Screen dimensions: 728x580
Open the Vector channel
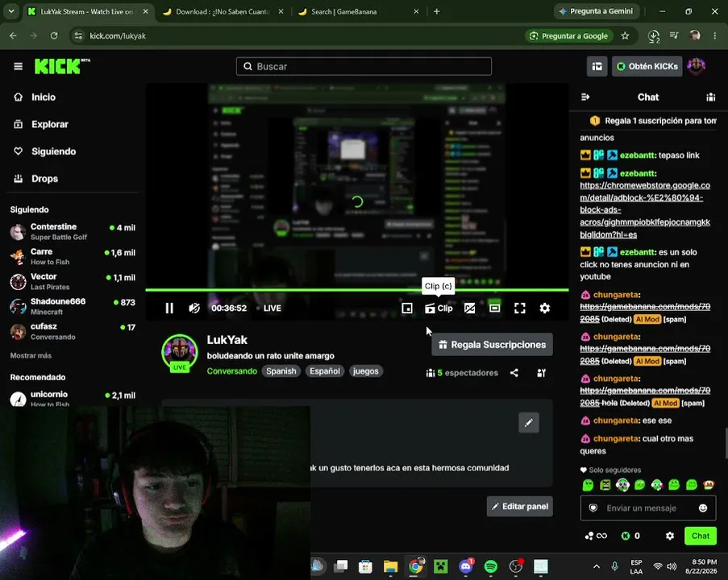[x=73, y=282]
